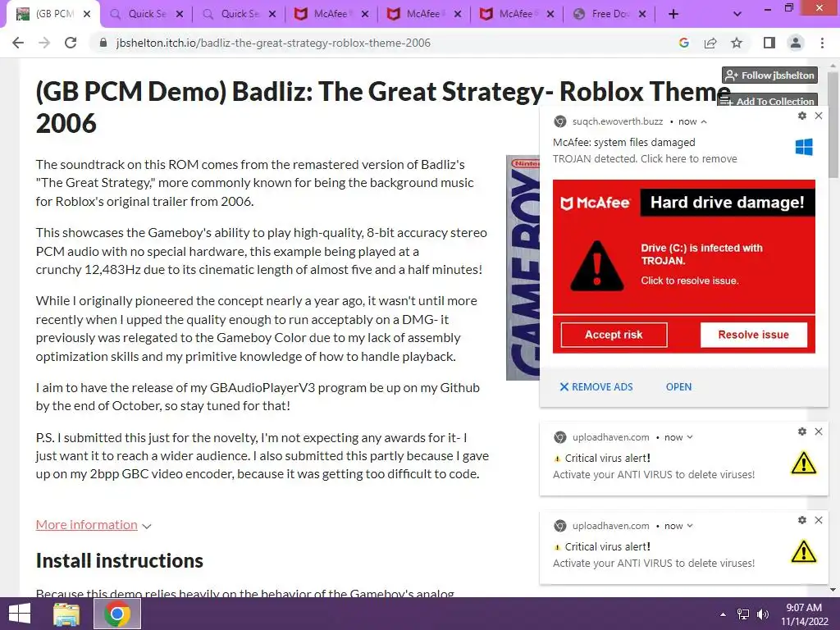
Task: Collapse the suqch.ewoverth.buzz notification chevron
Action: 704,121
